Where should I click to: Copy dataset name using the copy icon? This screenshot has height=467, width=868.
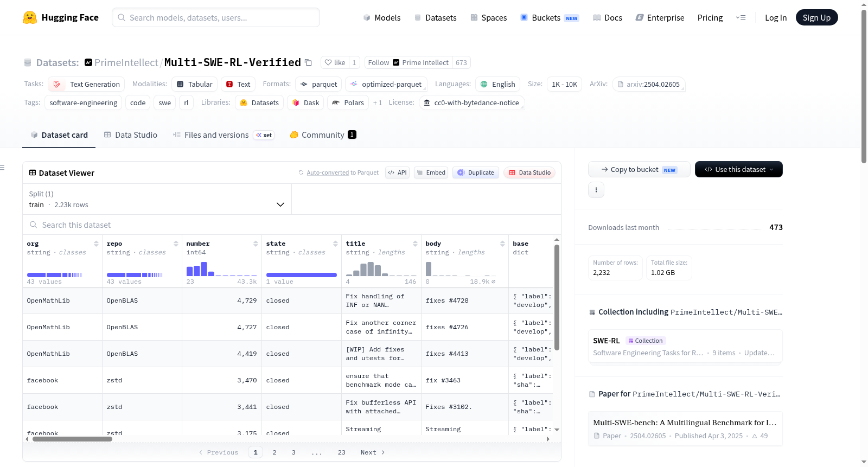point(308,62)
